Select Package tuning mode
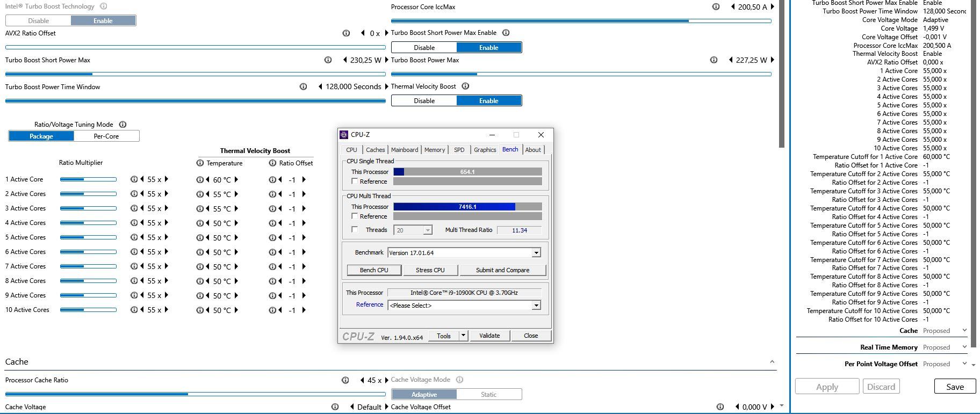The height and width of the screenshot is (414, 980). tap(41, 136)
